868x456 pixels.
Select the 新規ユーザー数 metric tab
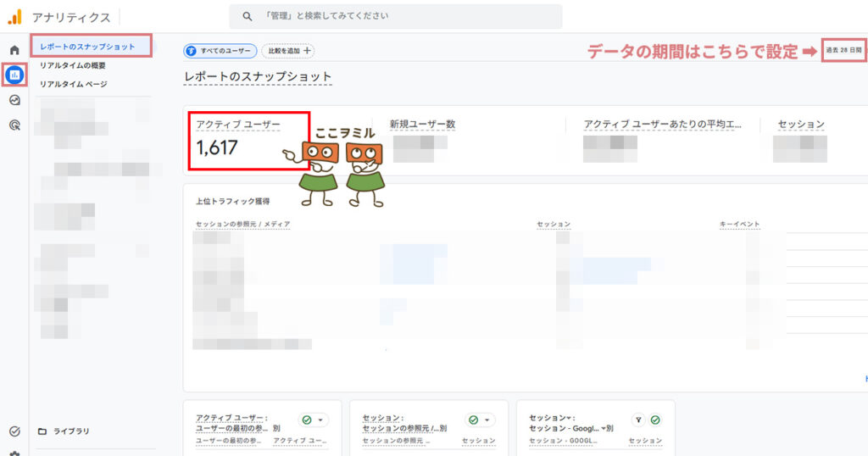click(422, 125)
